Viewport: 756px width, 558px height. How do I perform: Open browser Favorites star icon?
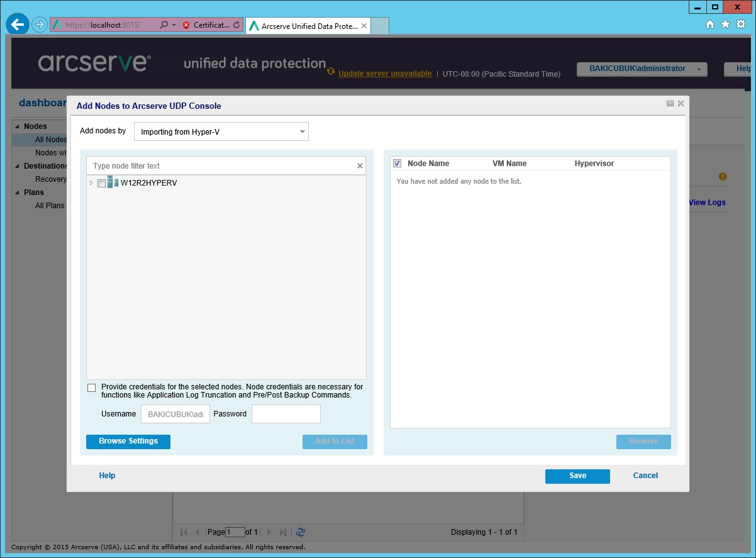[x=725, y=25]
